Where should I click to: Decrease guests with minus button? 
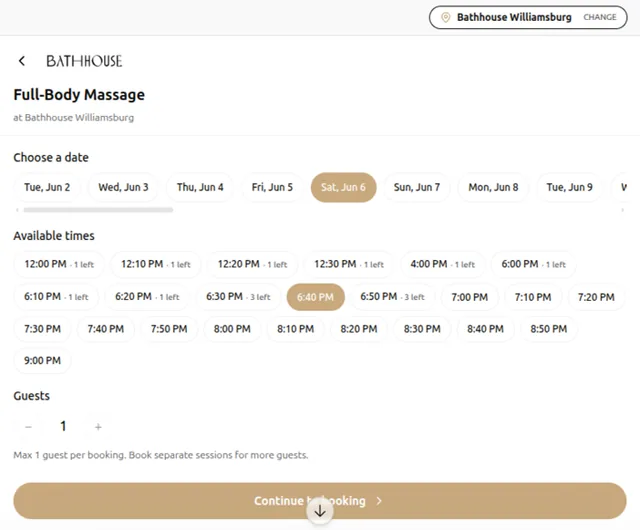28,427
